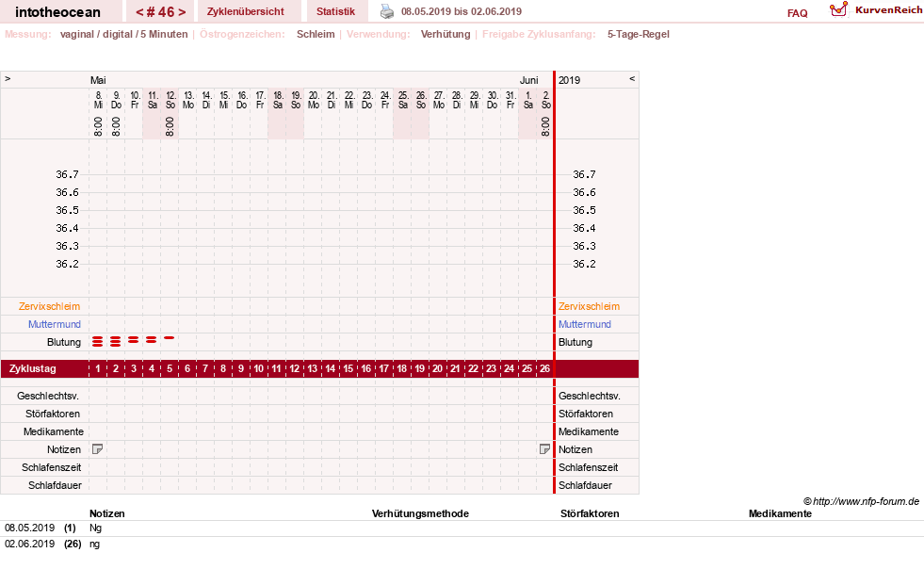The image size is (924, 569).
Task: Open the Zyklenübersicht tab
Action: coord(246,11)
